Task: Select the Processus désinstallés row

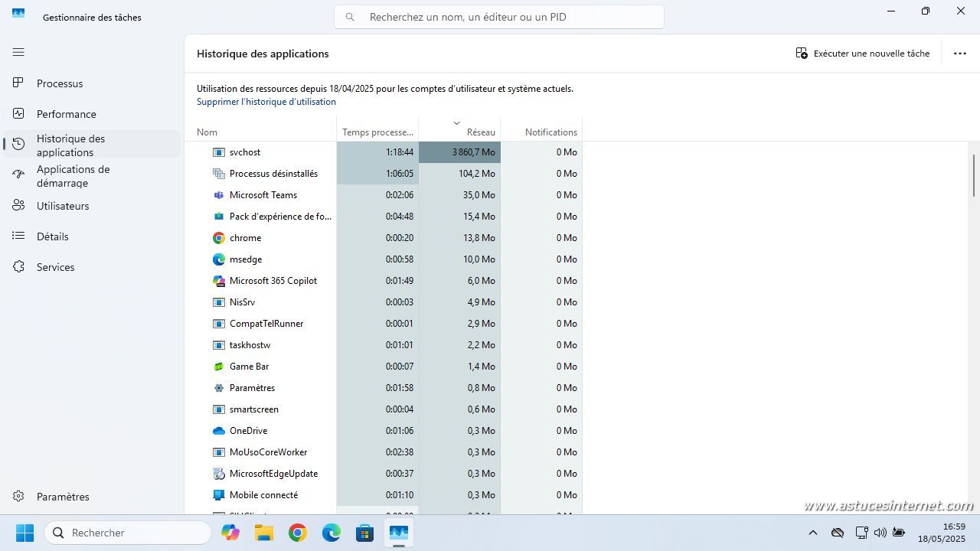Action: tap(383, 174)
